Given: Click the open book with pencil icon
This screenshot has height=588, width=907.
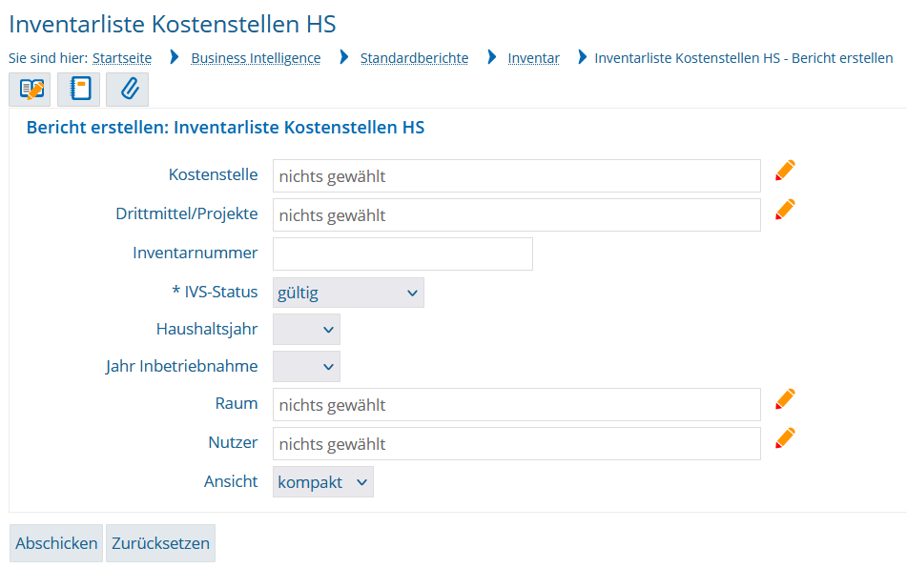Looking at the screenshot, I should point(32,90).
